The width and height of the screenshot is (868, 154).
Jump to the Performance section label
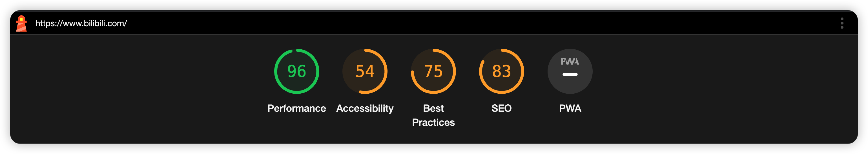click(x=296, y=108)
